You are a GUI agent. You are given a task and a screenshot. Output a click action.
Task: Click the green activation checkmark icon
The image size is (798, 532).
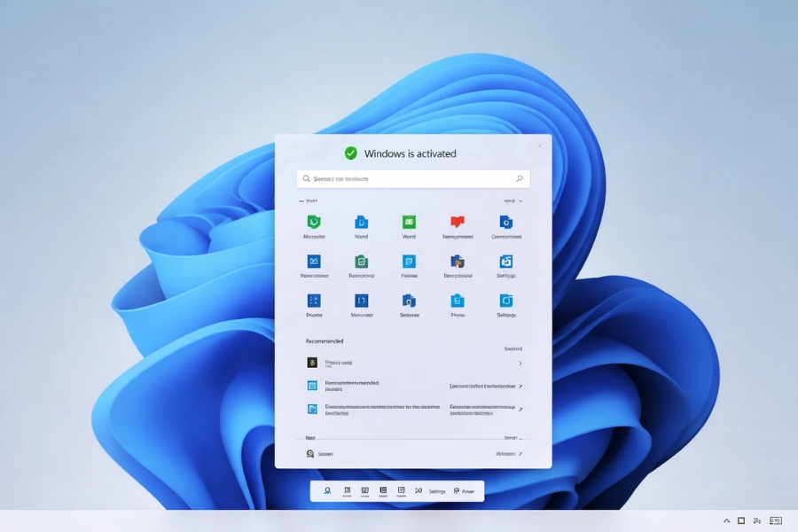click(351, 153)
